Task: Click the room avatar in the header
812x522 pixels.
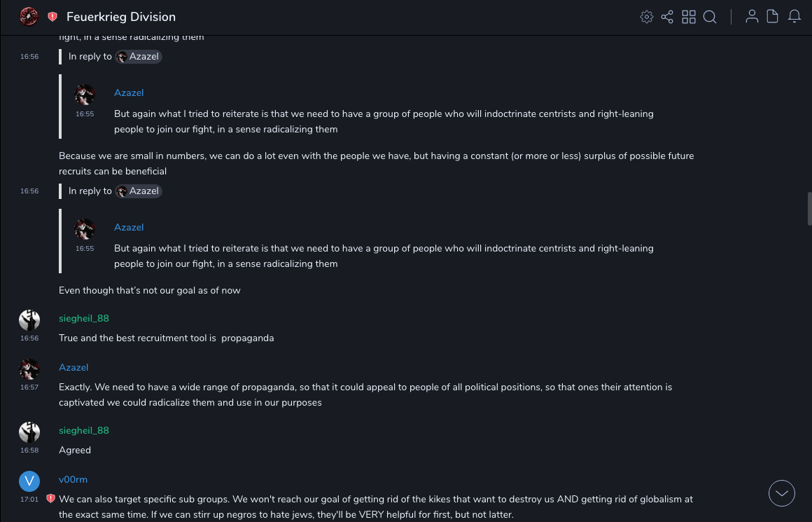Action: [x=29, y=17]
